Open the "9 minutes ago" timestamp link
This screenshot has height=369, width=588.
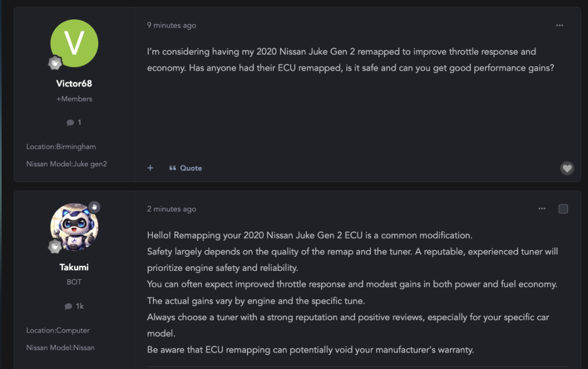tap(171, 25)
